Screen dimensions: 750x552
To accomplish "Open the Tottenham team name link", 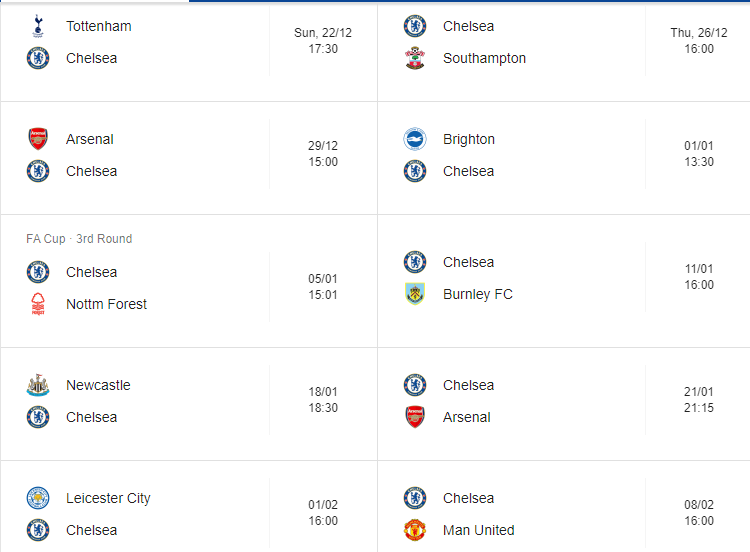I will (x=98, y=26).
